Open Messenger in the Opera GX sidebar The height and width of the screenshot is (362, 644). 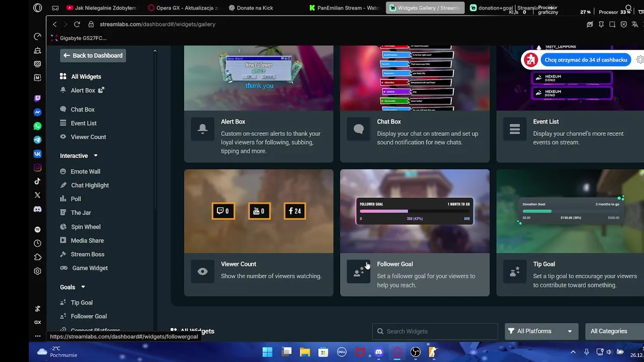(x=38, y=112)
